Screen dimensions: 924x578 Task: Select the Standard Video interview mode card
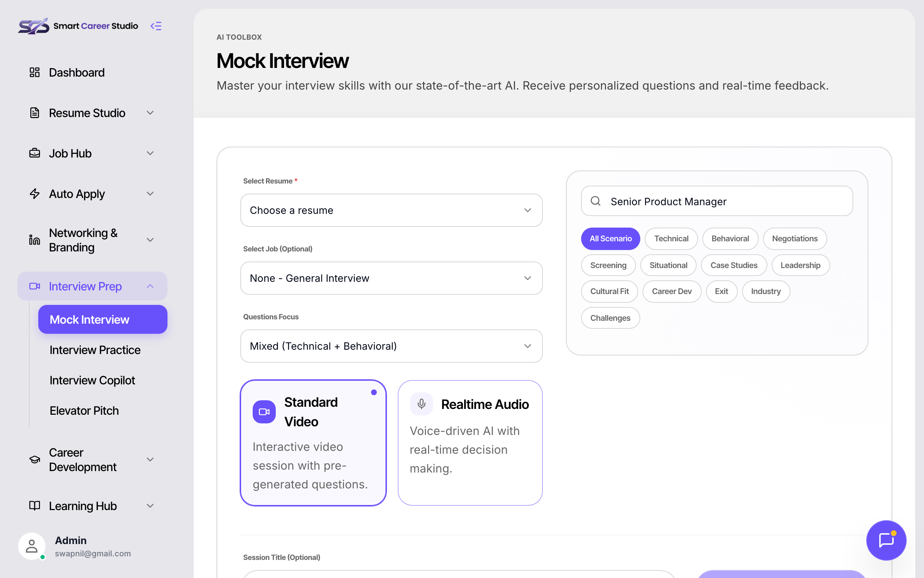[x=313, y=443]
